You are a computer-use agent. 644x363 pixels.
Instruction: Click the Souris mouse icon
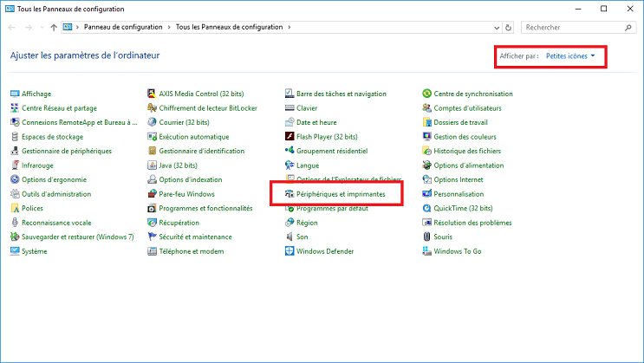(427, 237)
